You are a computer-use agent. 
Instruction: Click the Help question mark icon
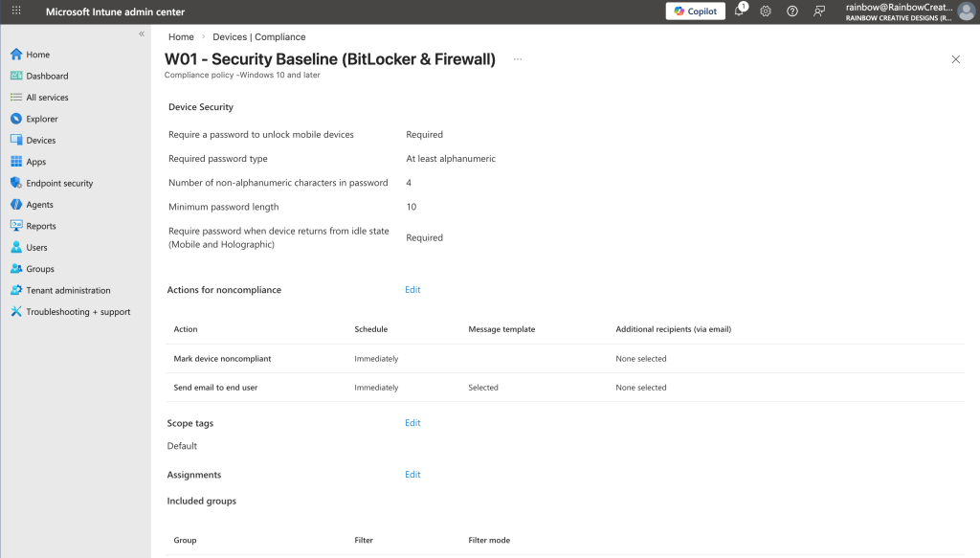[792, 11]
